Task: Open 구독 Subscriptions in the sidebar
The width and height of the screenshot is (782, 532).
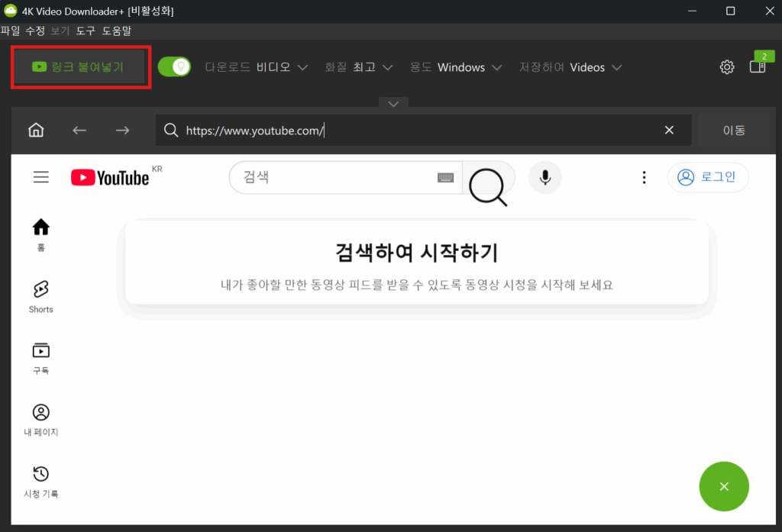Action: pos(41,358)
